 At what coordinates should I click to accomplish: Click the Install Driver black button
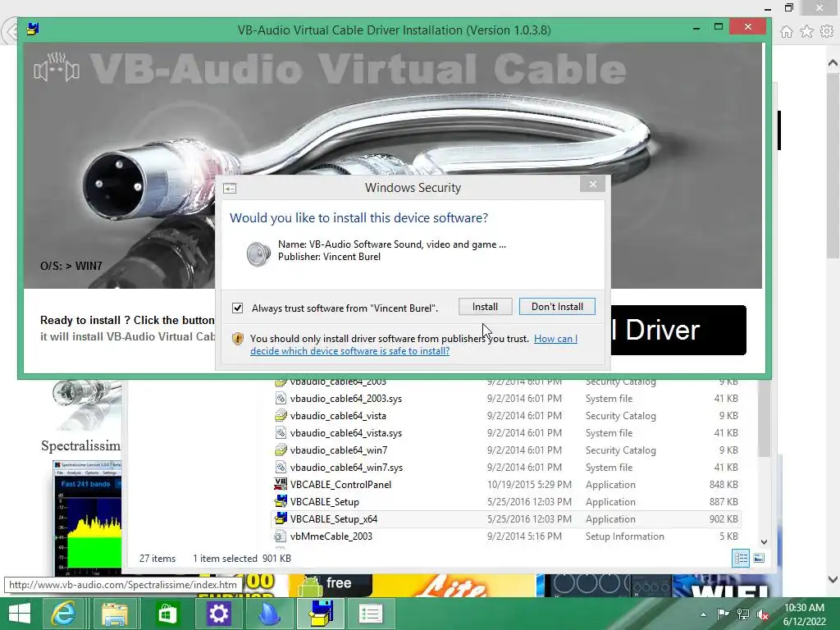tap(678, 330)
